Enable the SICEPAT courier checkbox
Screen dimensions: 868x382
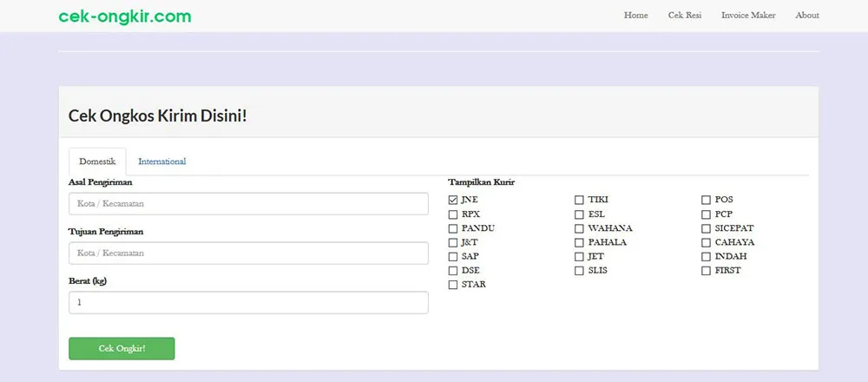[707, 228]
